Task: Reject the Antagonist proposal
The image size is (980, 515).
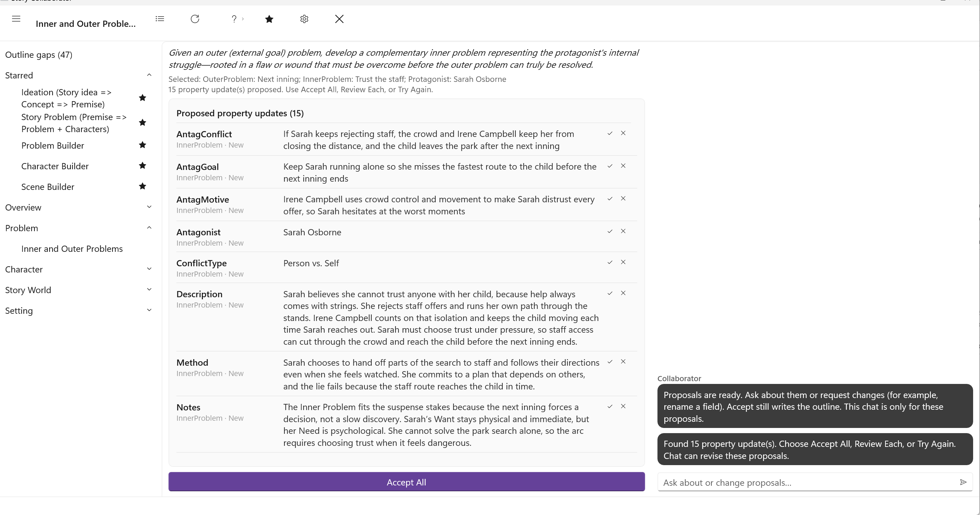Action: point(623,232)
